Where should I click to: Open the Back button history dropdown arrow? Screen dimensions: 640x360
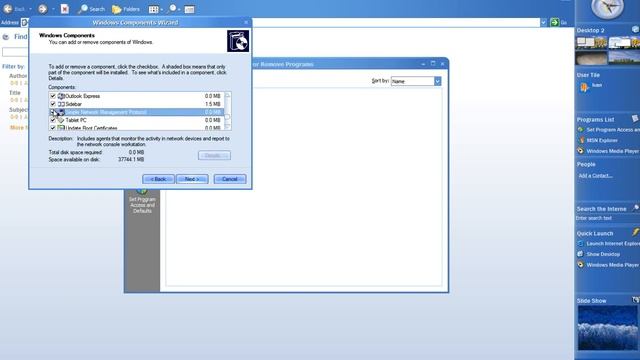coord(30,9)
